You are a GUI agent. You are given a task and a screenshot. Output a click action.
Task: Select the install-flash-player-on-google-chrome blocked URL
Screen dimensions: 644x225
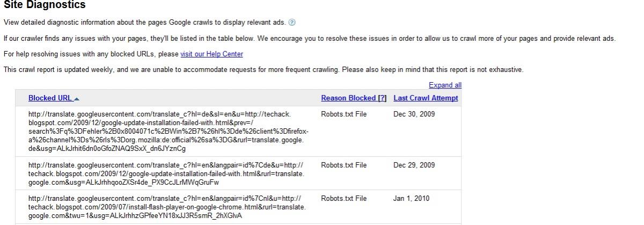pyautogui.click(x=167, y=207)
